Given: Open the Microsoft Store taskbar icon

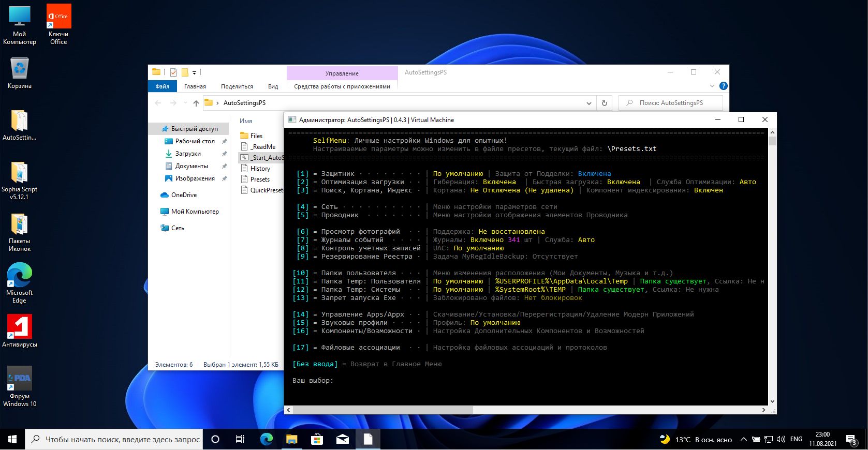Looking at the screenshot, I should (317, 439).
